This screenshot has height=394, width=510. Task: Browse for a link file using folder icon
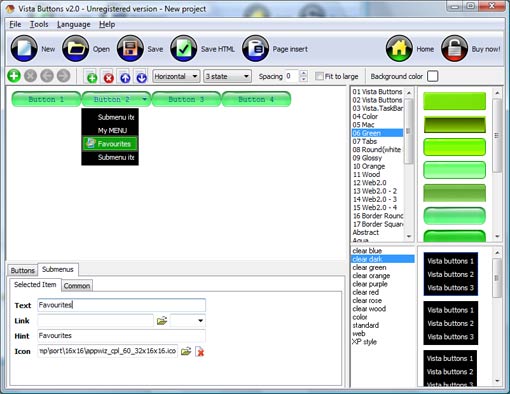(x=162, y=321)
